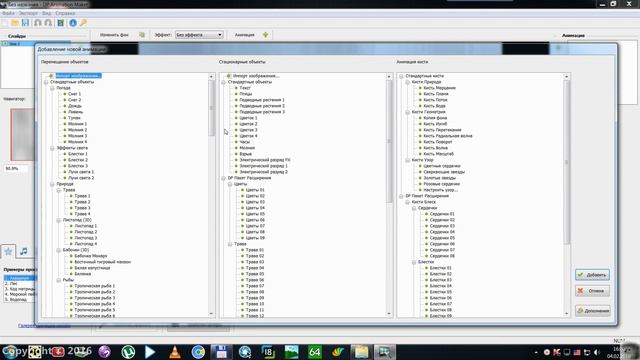Select Молния 3 in the left tree
This screenshot has height=360, width=640.
tap(77, 136)
